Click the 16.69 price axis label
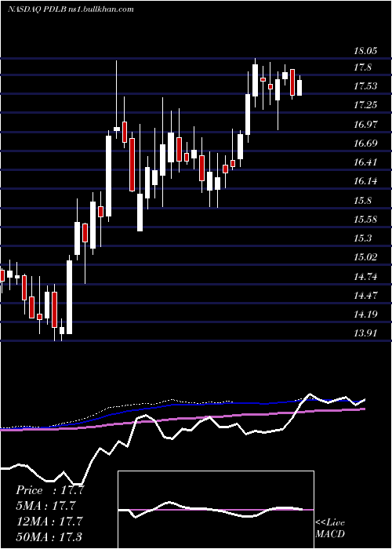 coord(366,144)
